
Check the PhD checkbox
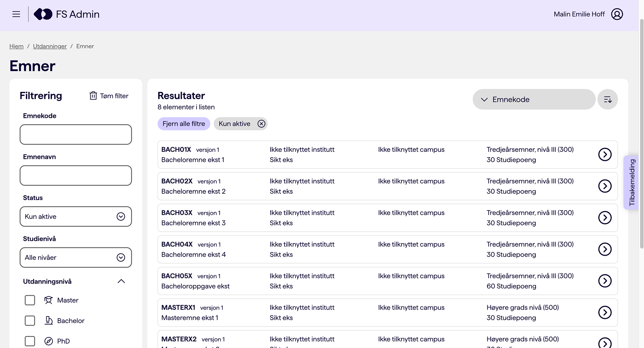coord(30,341)
